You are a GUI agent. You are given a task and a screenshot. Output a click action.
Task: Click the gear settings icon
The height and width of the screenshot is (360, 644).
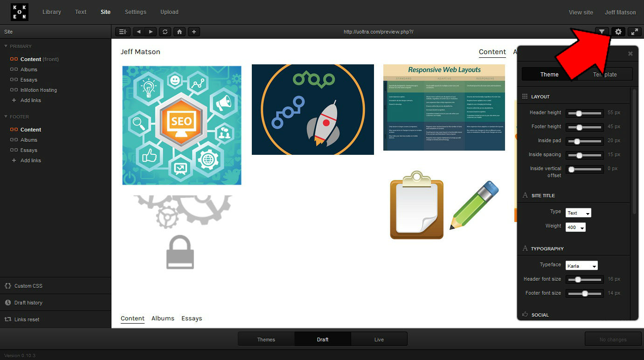tap(618, 32)
